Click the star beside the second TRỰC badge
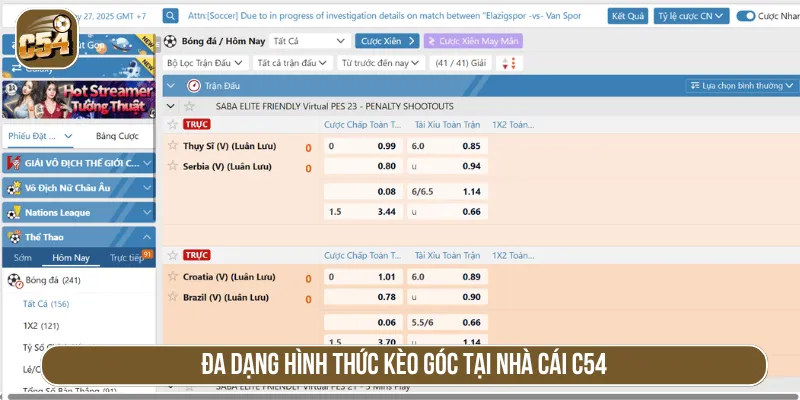800x400 pixels. 173,255
